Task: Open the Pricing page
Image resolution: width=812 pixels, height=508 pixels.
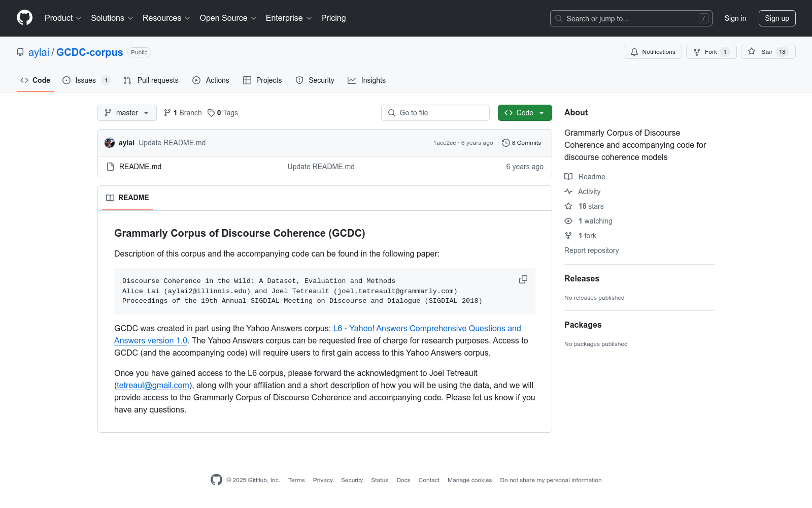Action: [x=333, y=18]
